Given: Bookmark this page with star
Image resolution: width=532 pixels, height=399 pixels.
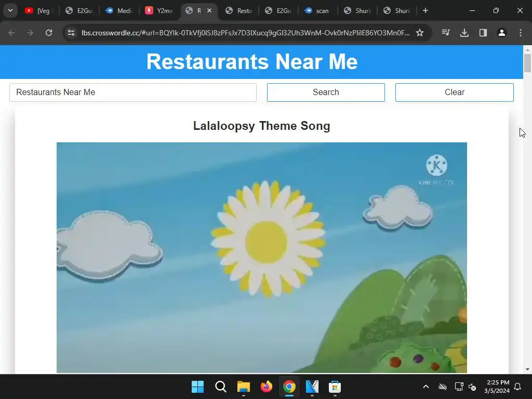Looking at the screenshot, I should pyautogui.click(x=420, y=33).
